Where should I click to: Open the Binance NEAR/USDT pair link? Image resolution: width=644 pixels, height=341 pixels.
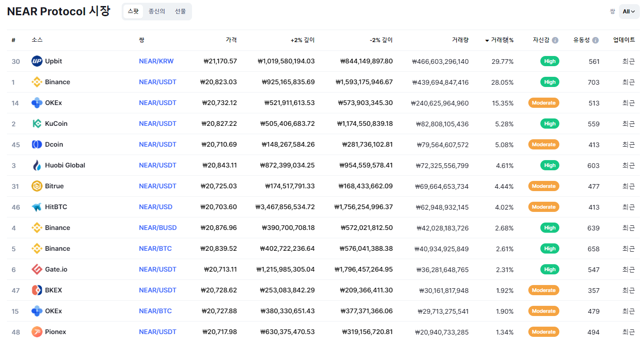(x=158, y=82)
